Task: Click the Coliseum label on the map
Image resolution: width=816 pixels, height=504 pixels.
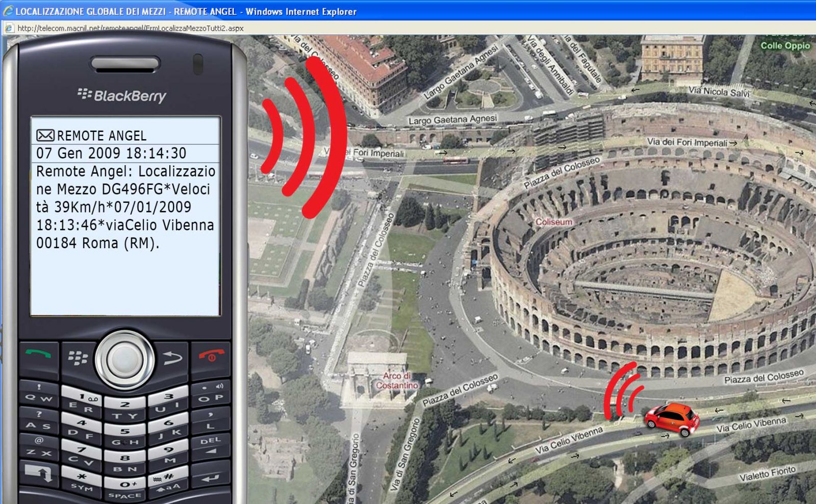Action: pyautogui.click(x=554, y=222)
